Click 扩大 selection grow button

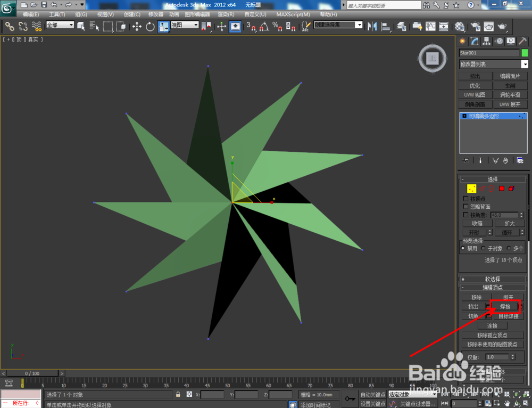point(510,223)
